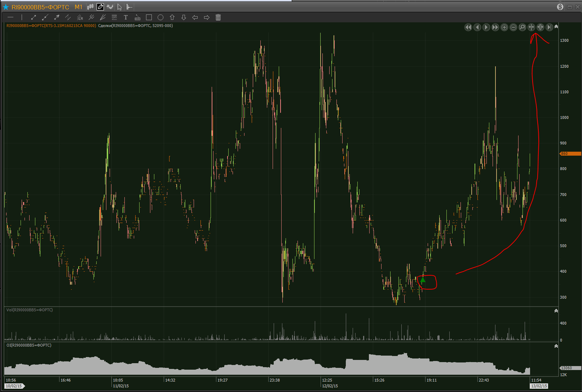Click the 13060 open interest value tag
The height and width of the screenshot is (392, 582).
(x=570, y=368)
